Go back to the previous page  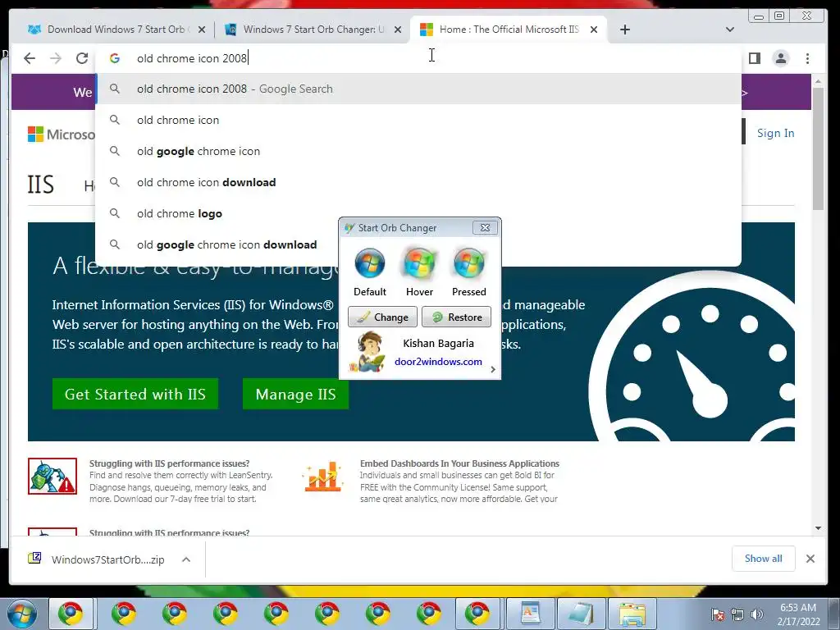coord(30,58)
